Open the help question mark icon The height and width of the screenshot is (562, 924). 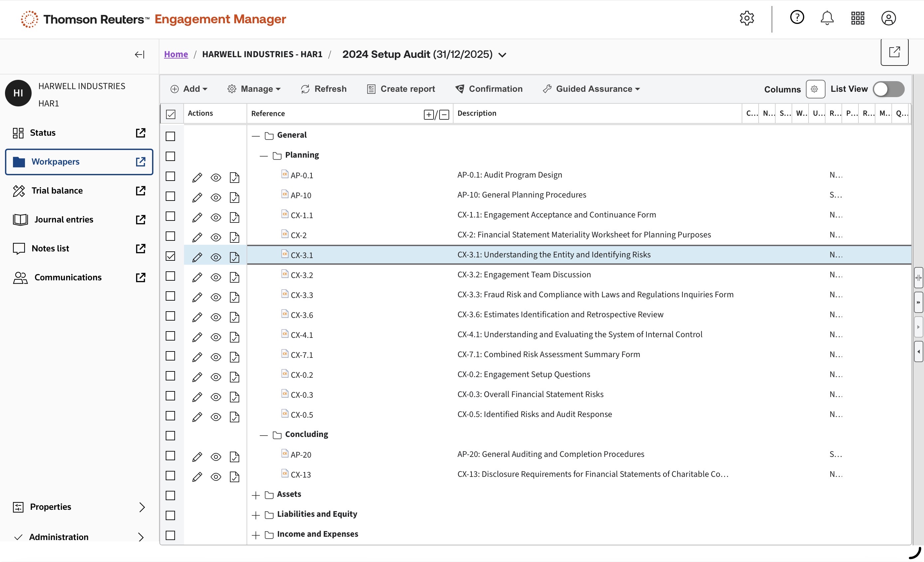pyautogui.click(x=797, y=18)
